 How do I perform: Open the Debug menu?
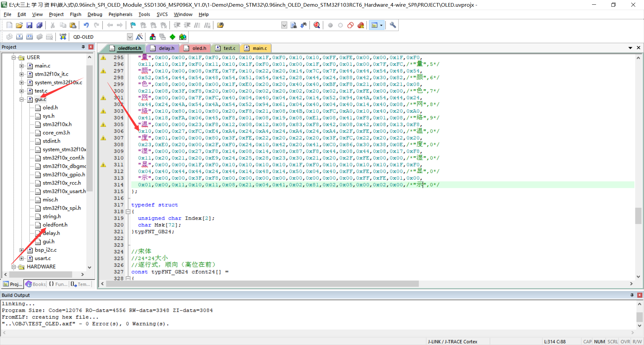click(x=95, y=14)
